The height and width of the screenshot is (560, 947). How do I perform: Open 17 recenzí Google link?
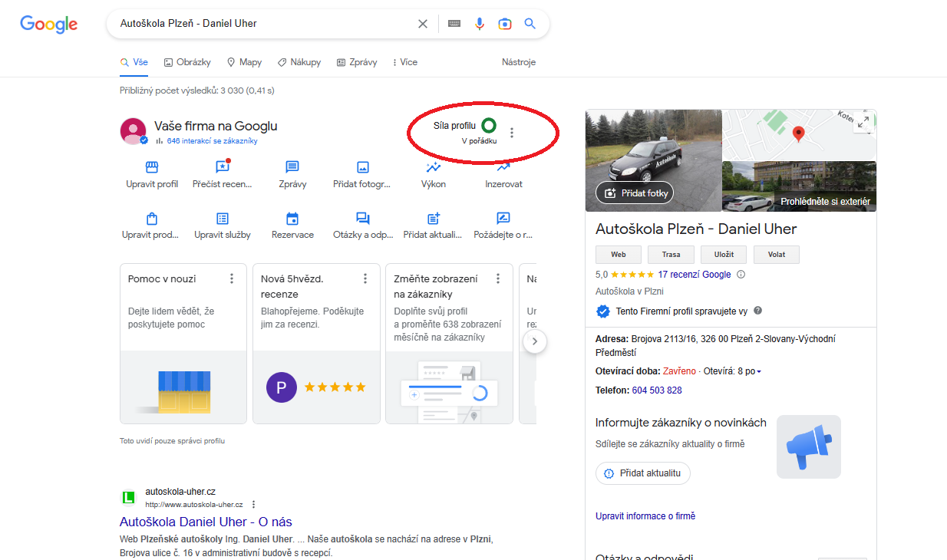click(x=695, y=275)
